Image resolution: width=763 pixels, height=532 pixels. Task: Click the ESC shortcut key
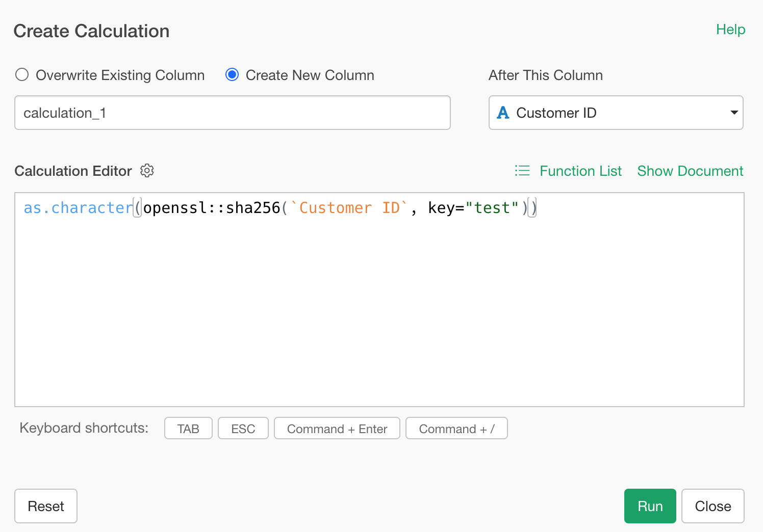243,429
